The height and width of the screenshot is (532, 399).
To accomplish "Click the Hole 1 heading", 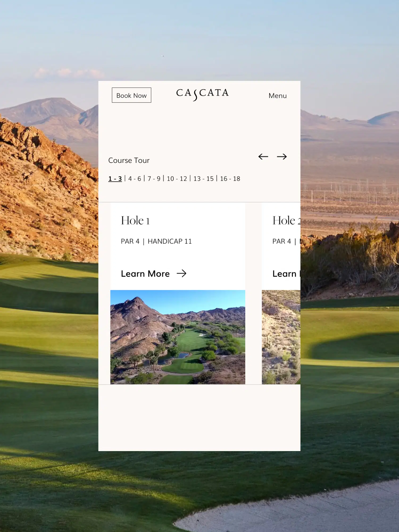I will (135, 220).
